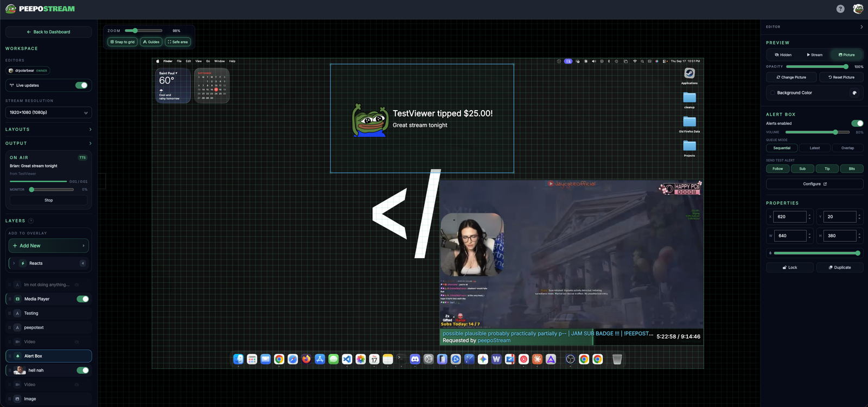
Task: Collapse the Editor panel chevron
Action: pos(861,27)
